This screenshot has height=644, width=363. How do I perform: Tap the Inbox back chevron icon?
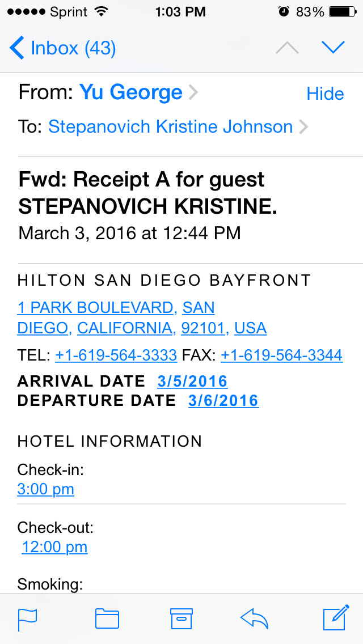(x=18, y=48)
